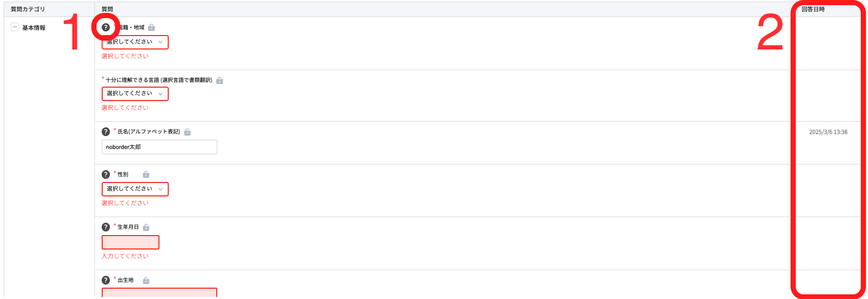Image resolution: width=868 pixels, height=299 pixels.
Task: Click into the 出生地 input field
Action: pos(159,293)
